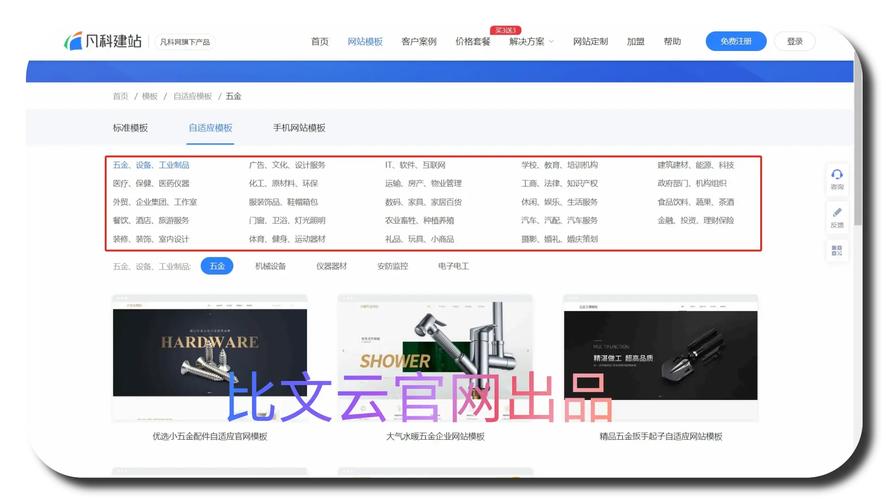The width and height of the screenshot is (889, 500).
Task: Open the black screwdriver template thumbnail
Action: 661,358
